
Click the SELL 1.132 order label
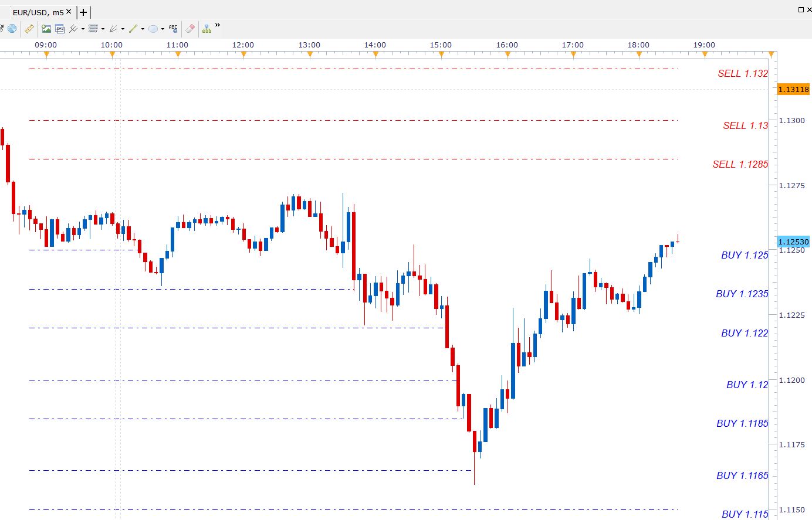click(x=743, y=73)
